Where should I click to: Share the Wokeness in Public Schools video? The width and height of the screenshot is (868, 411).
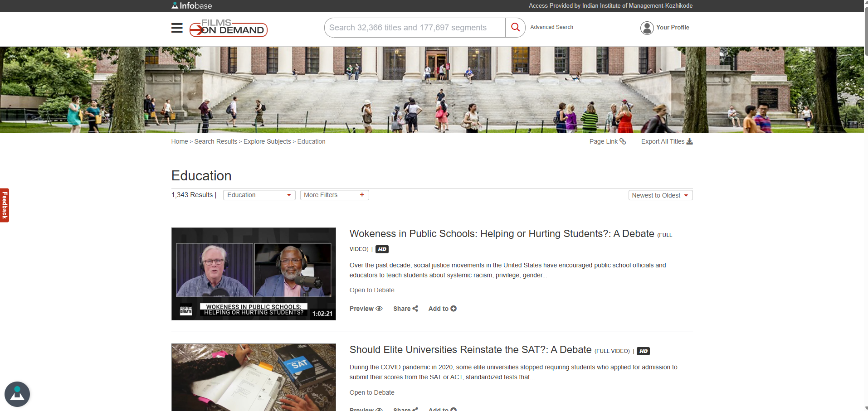[x=405, y=309]
